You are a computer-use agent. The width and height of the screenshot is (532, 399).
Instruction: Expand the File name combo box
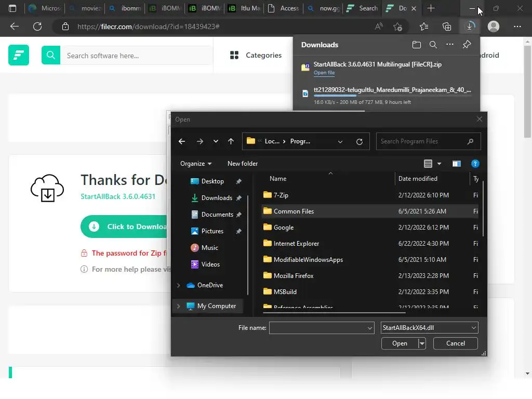[370, 328]
